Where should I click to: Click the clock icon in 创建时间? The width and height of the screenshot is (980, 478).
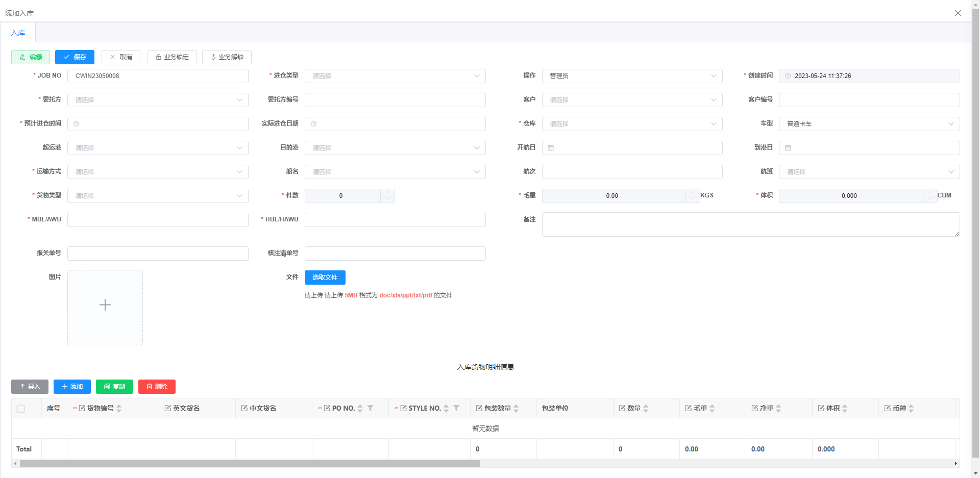(x=788, y=76)
